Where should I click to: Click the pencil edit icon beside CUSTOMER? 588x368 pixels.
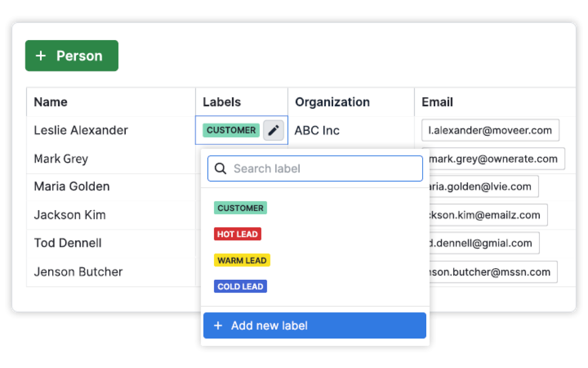coord(273,131)
